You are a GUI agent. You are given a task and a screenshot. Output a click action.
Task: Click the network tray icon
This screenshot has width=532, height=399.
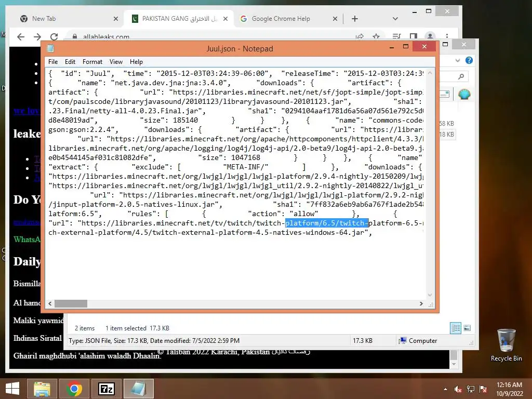tap(471, 389)
